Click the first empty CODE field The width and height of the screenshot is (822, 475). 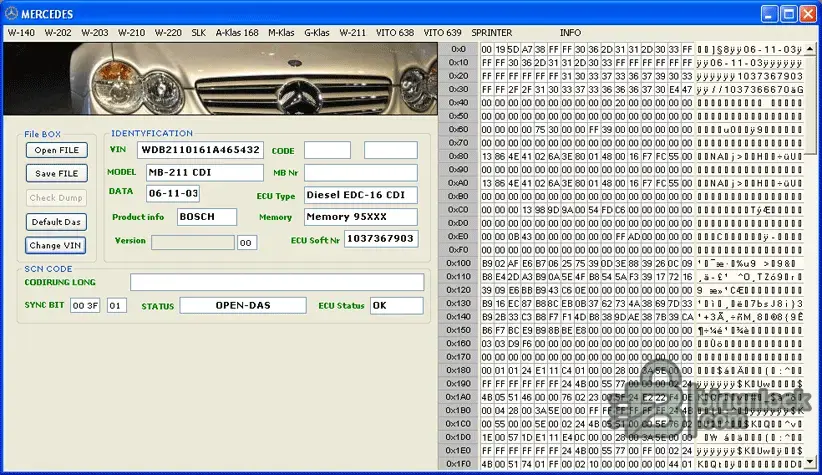(x=327, y=150)
